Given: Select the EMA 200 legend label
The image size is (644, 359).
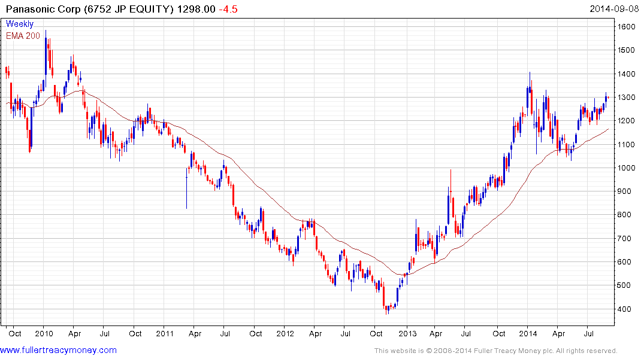Looking at the screenshot, I should [23, 36].
